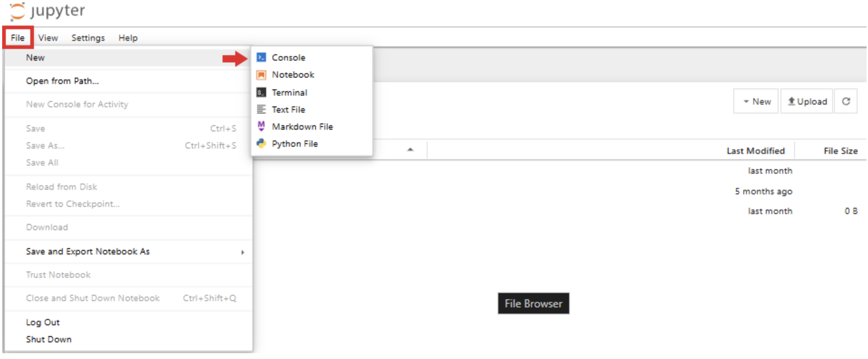The width and height of the screenshot is (868, 359).
Task: Choose Save As... entry
Action: [128, 146]
